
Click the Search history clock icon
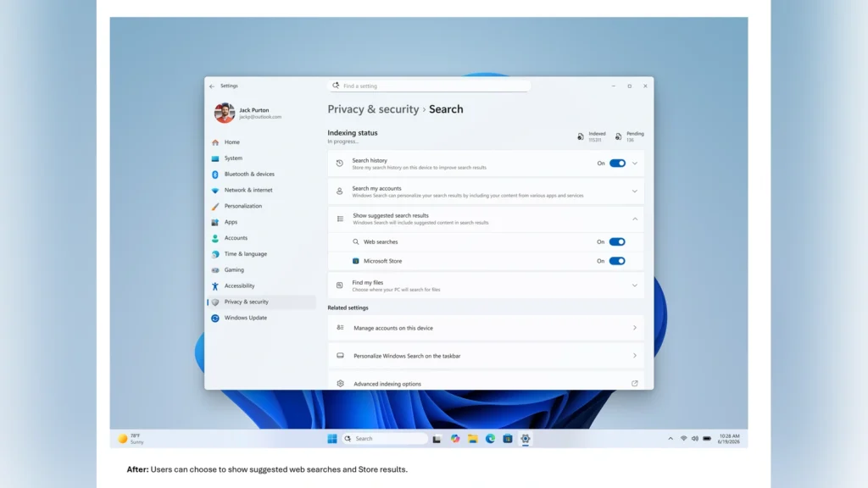click(x=340, y=164)
